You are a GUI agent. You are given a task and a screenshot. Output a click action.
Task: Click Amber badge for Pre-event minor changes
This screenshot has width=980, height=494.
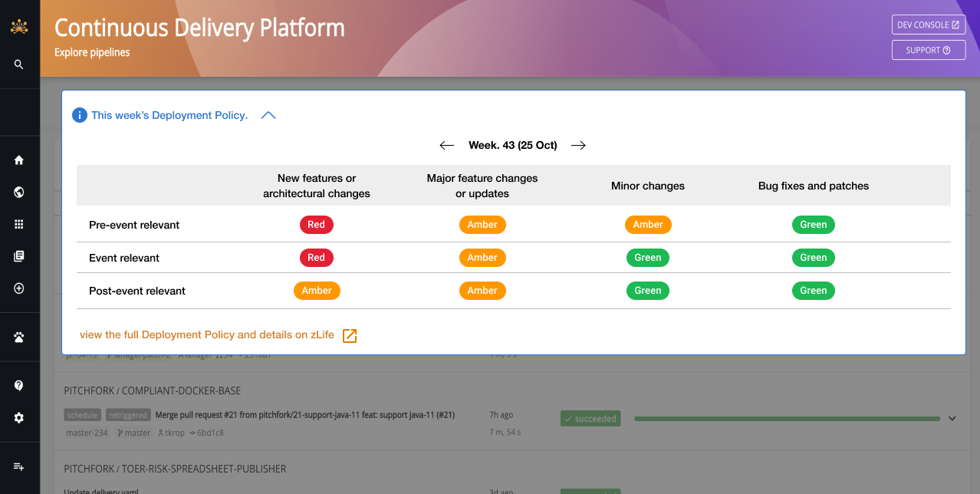point(648,225)
